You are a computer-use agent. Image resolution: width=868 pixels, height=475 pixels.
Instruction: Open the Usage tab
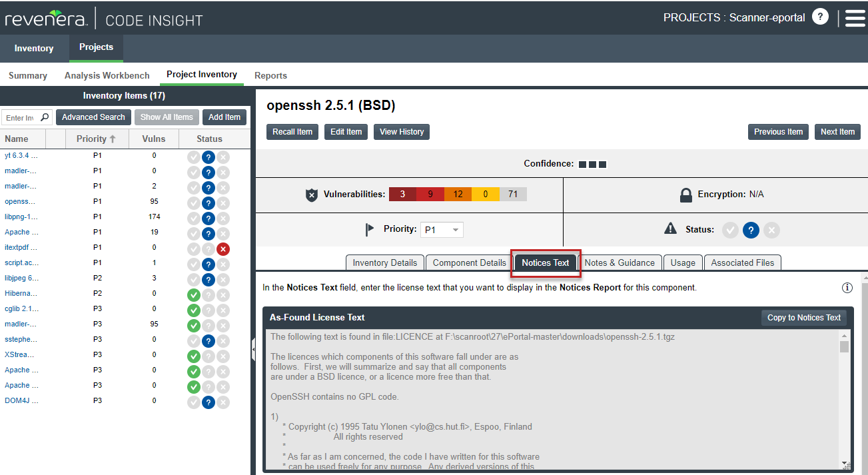coord(683,262)
